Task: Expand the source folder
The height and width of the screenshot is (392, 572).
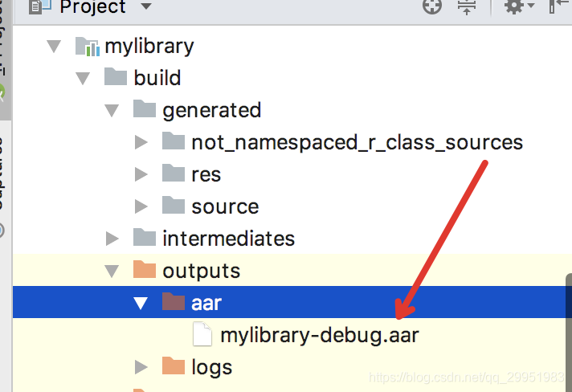Action: (141, 206)
